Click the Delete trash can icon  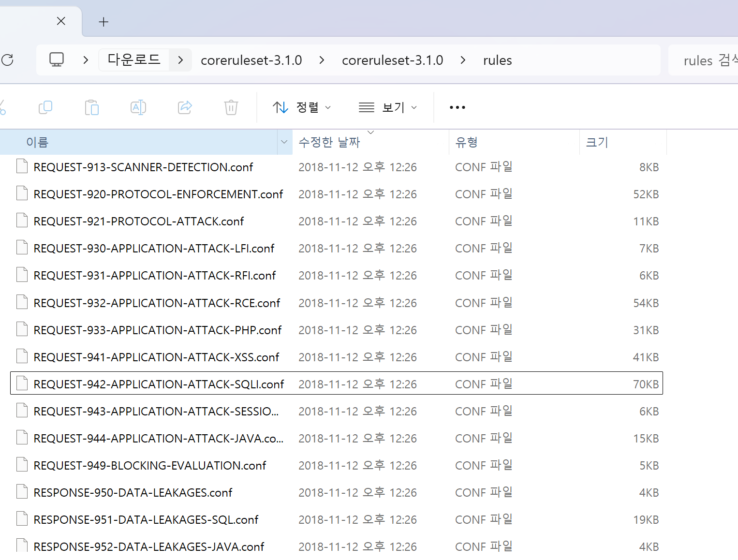[231, 107]
